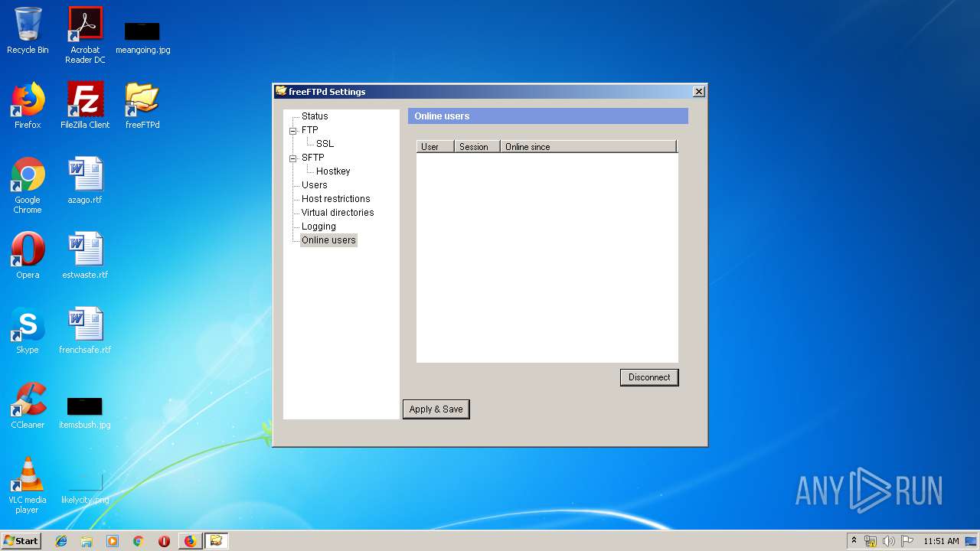Click the Opera taskbar icon
Screen dimensions: 980x551
pos(164,541)
